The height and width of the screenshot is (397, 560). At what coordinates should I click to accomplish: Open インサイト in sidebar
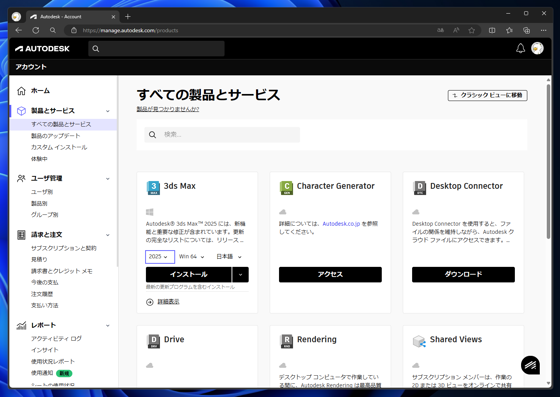(44, 350)
